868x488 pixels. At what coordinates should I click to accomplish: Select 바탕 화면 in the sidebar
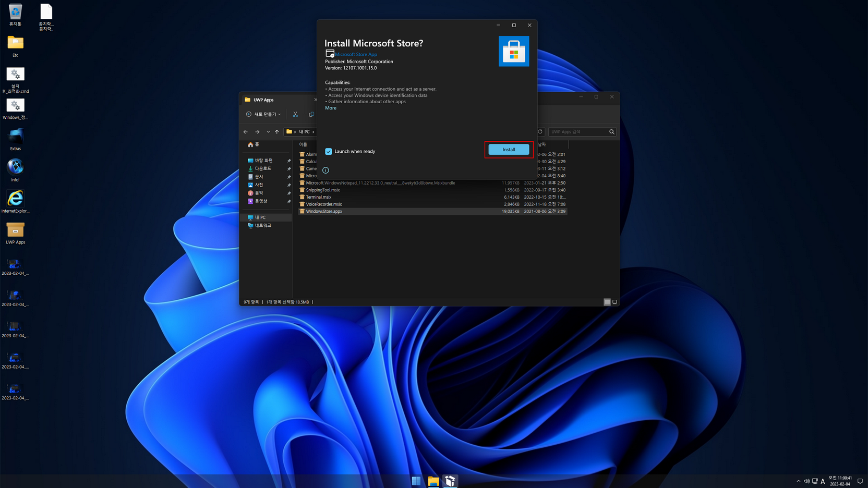click(263, 161)
